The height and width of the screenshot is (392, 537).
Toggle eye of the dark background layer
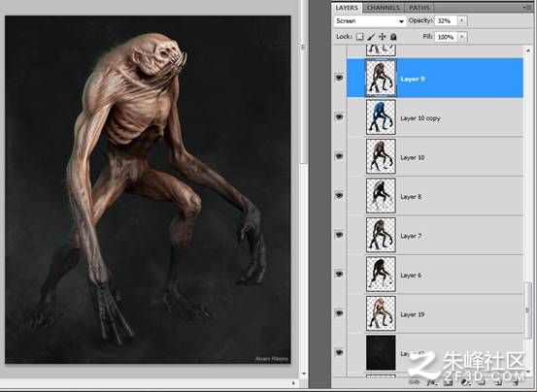[339, 352]
